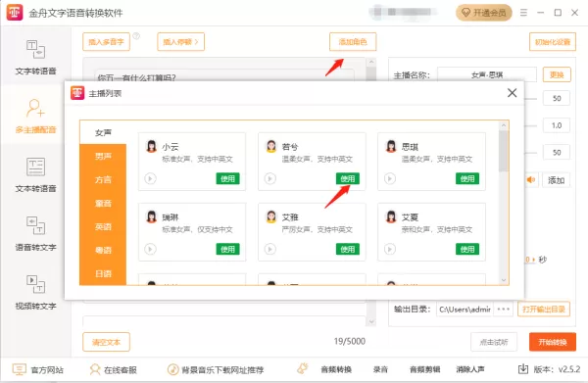Click the version download icon

(523, 369)
